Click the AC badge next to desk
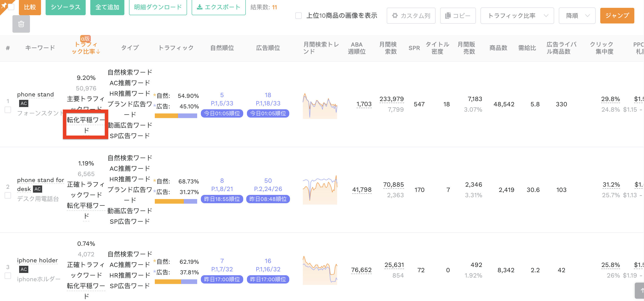The height and width of the screenshot is (301, 644). (x=38, y=189)
